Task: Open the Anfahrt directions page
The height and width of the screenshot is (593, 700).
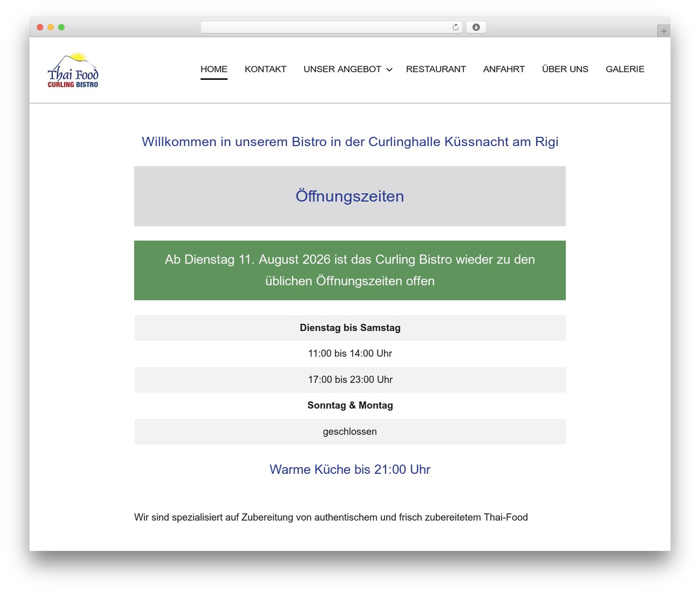Action: tap(504, 69)
